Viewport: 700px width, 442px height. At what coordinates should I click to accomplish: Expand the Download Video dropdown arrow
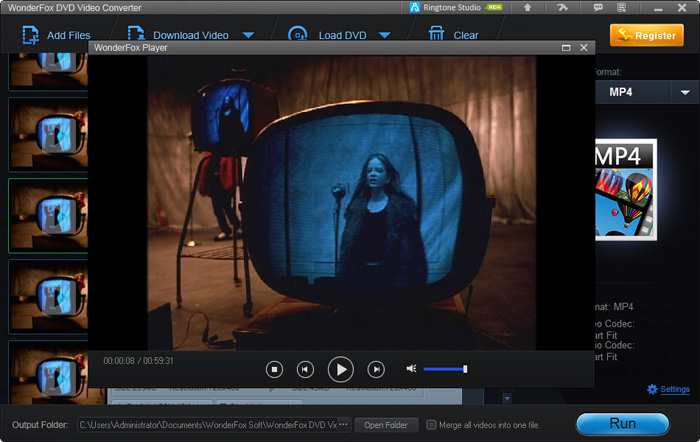[x=248, y=35]
